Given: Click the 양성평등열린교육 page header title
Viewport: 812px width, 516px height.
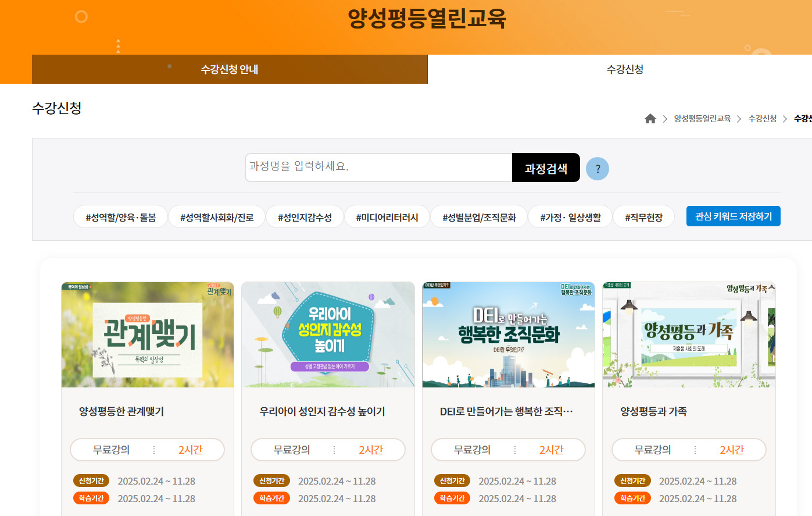Looking at the screenshot, I should point(427,19).
